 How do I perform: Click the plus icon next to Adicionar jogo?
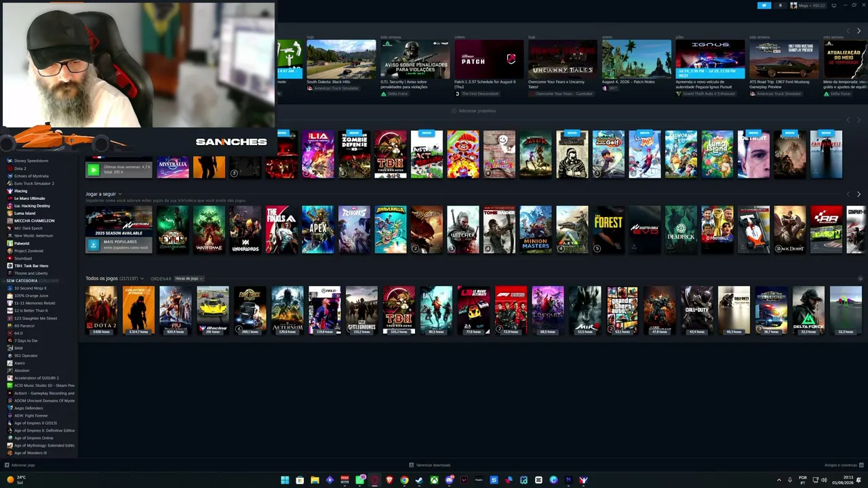[7, 465]
